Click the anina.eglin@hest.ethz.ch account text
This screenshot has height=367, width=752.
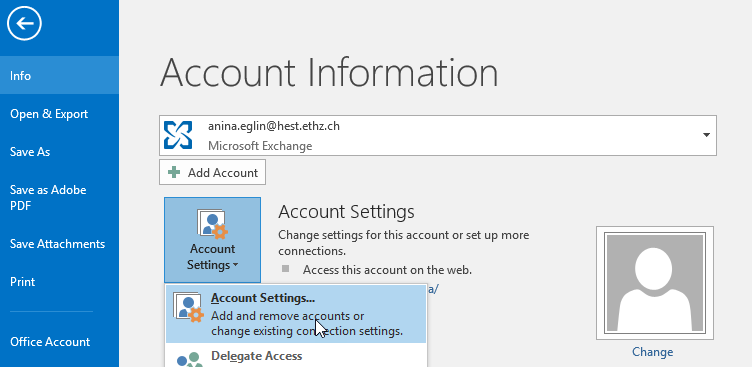[x=274, y=126]
